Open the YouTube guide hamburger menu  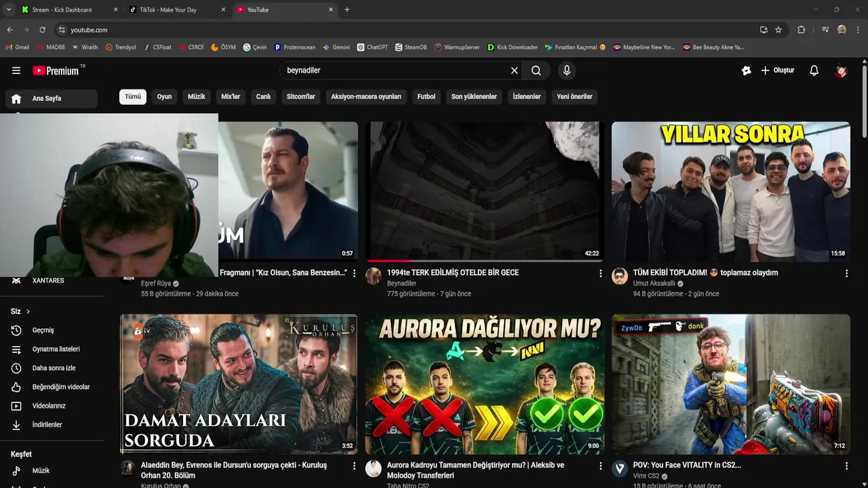16,70
